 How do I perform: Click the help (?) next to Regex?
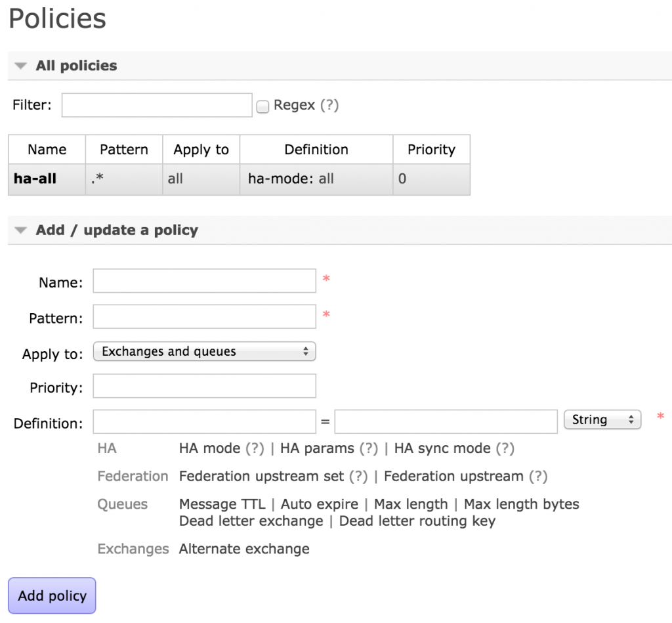[x=329, y=105]
